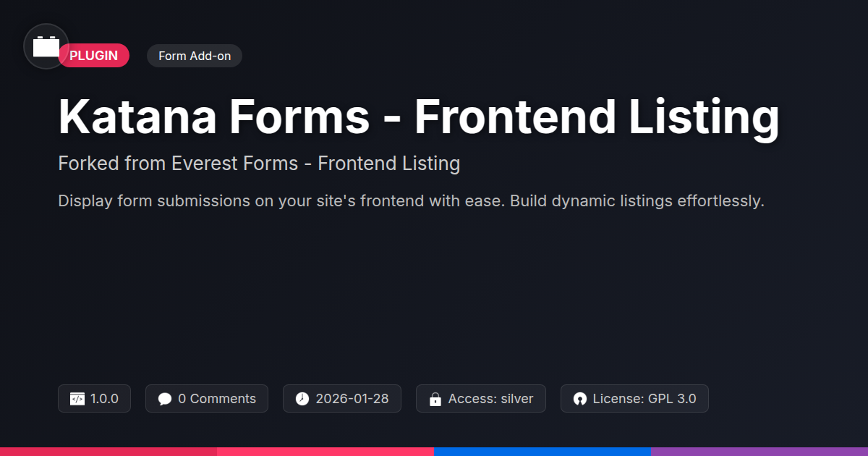Screen dimensions: 868x456
Task: Click the code version icon
Action: pos(77,399)
